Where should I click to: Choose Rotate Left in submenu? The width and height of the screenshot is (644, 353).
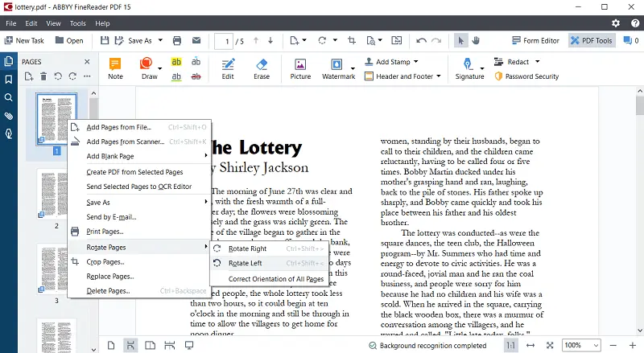pyautogui.click(x=269, y=263)
